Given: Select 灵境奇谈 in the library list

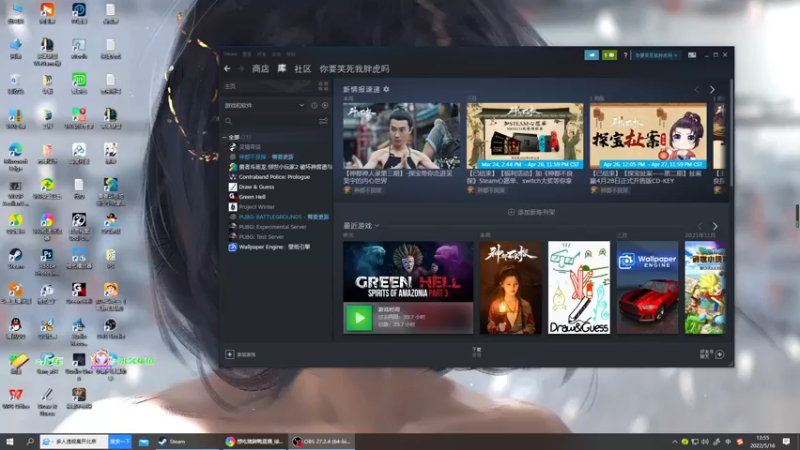Looking at the screenshot, I should pos(250,147).
